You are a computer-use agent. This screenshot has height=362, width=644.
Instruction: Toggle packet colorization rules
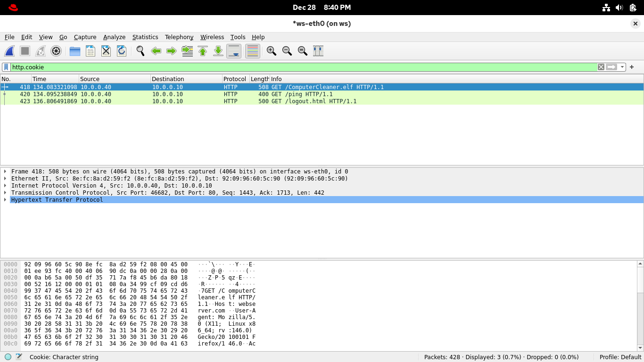coord(253,51)
